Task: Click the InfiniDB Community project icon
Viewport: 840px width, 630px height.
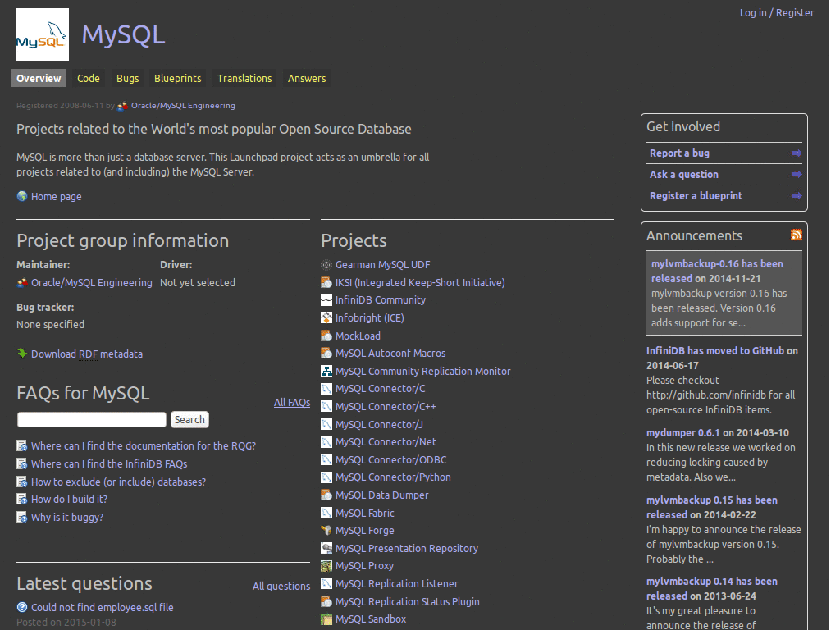Action: coord(326,300)
